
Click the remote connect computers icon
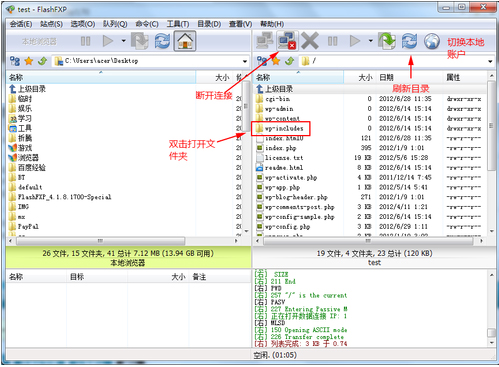(x=265, y=41)
